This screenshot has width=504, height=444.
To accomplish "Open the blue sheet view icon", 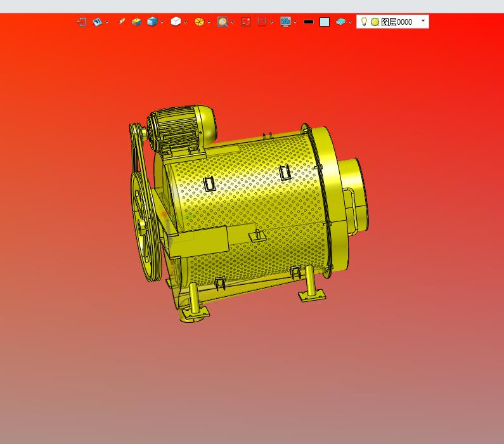I will (x=97, y=22).
